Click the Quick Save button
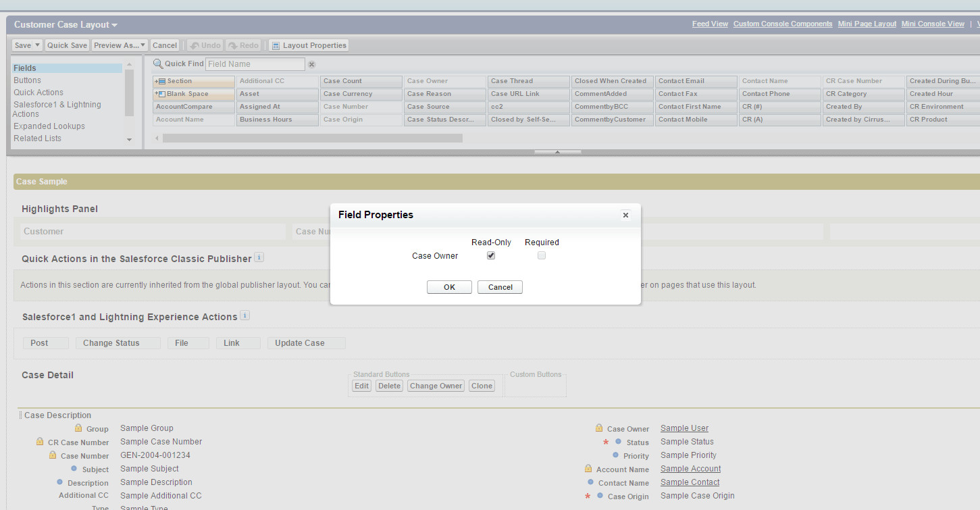 pyautogui.click(x=67, y=45)
